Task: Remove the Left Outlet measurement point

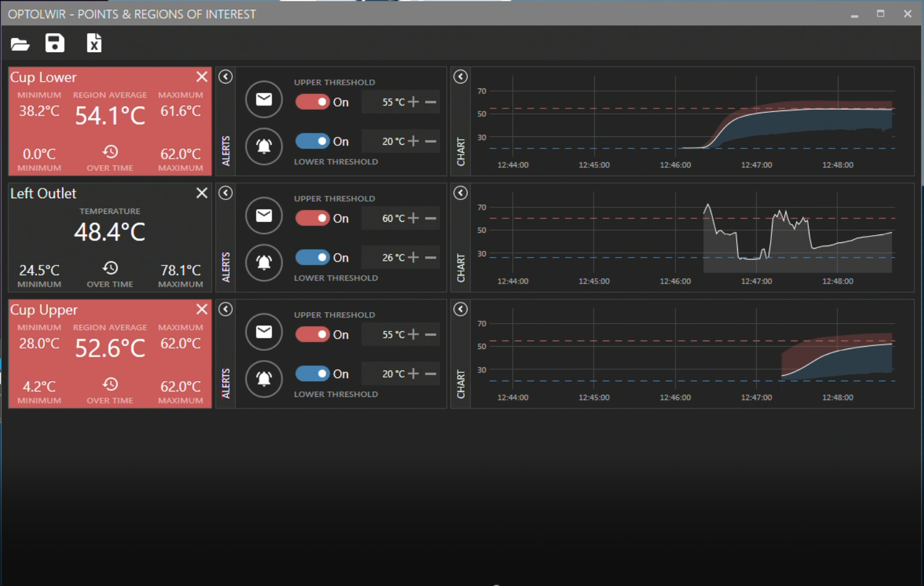Action: click(202, 193)
